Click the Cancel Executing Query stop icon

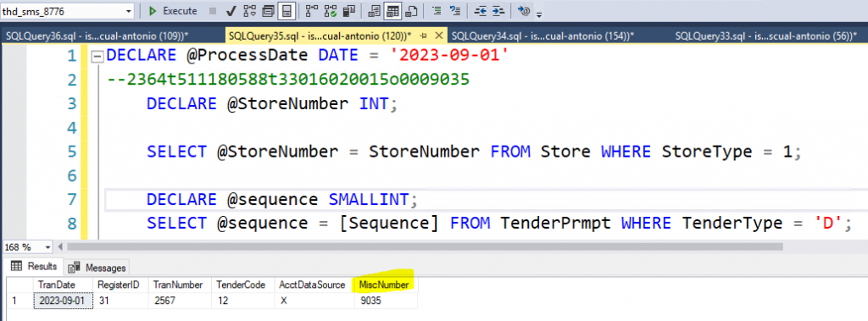tap(213, 11)
